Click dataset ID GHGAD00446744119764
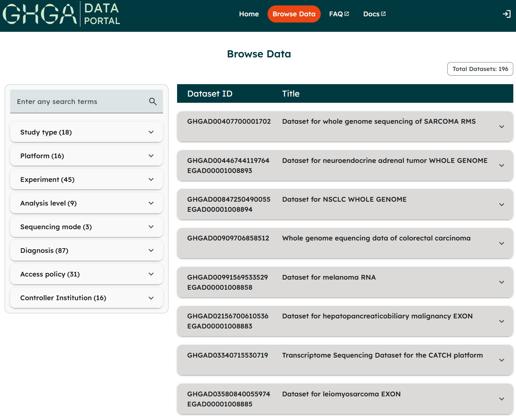Viewport: 516px width, 420px height. pyautogui.click(x=228, y=161)
